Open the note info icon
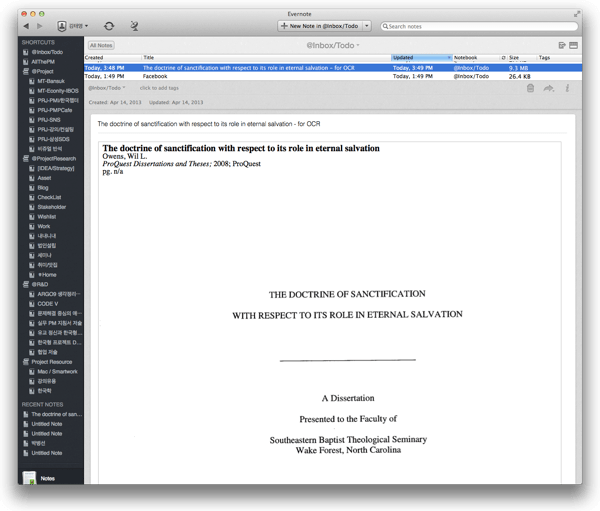 tap(567, 89)
